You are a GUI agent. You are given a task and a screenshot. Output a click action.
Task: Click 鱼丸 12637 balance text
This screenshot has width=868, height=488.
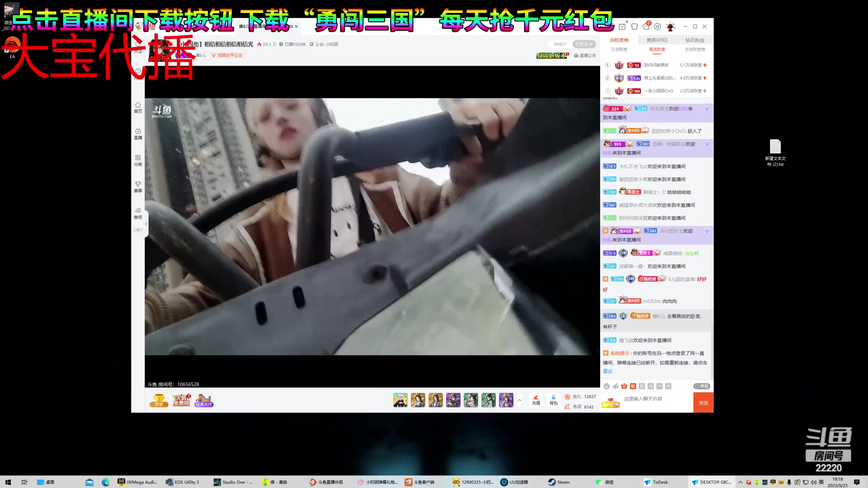coord(580,396)
